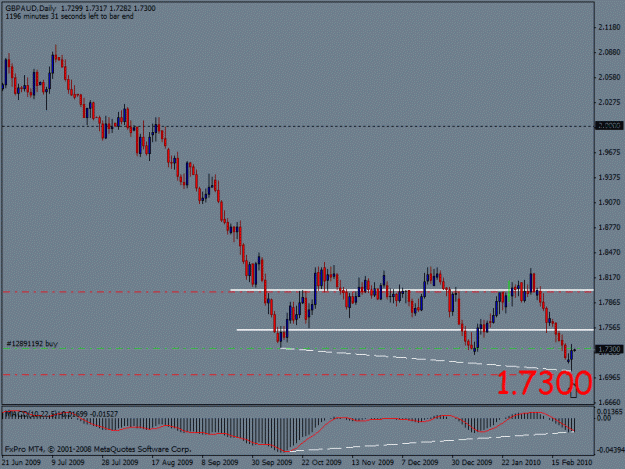
Task: Click the 2.0880 price axis label
Action: [609, 52]
